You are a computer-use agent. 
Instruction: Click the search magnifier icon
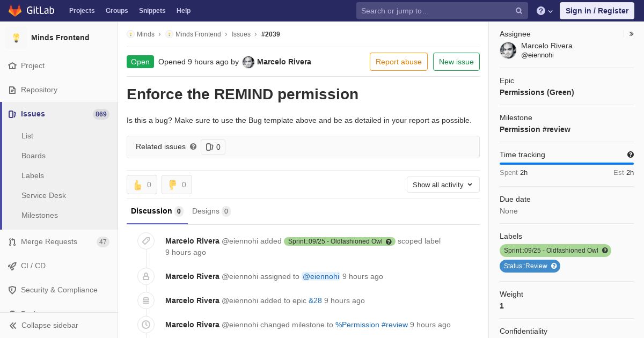[518, 11]
